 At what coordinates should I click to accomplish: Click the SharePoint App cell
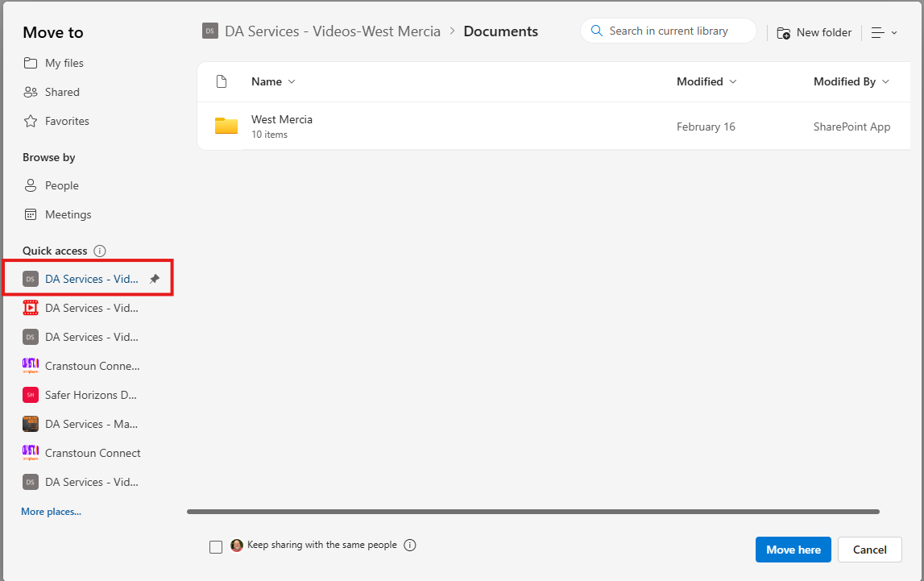click(851, 127)
